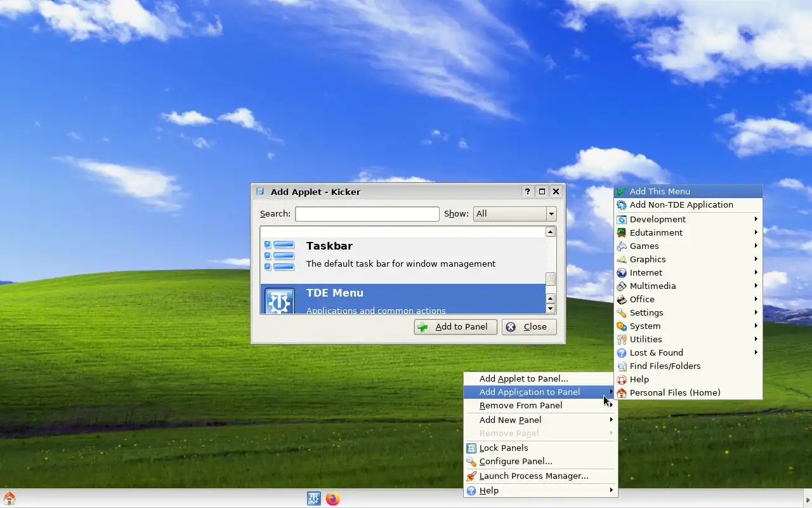Expand the context menu Help submenu arrow
Screen dimensions: 812x508
click(612, 490)
